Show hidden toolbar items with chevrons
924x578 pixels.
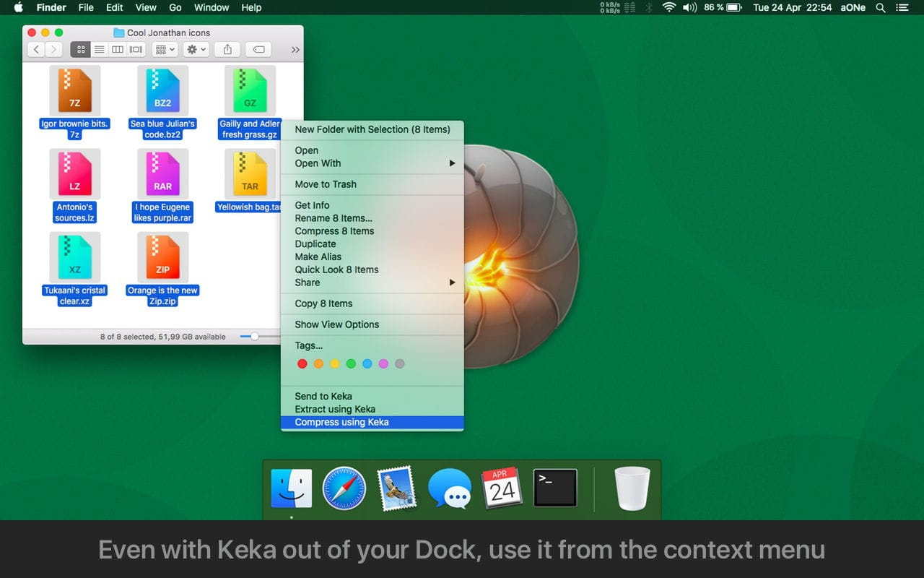(295, 50)
